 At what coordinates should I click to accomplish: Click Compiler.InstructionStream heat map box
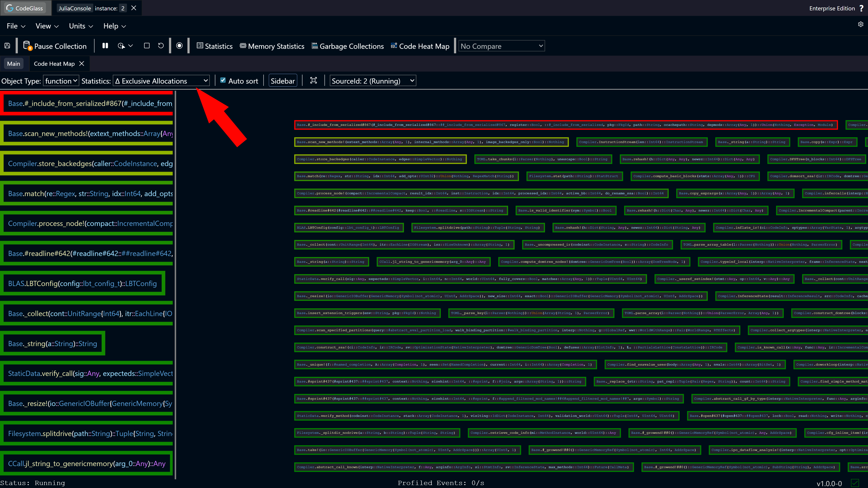642,142
